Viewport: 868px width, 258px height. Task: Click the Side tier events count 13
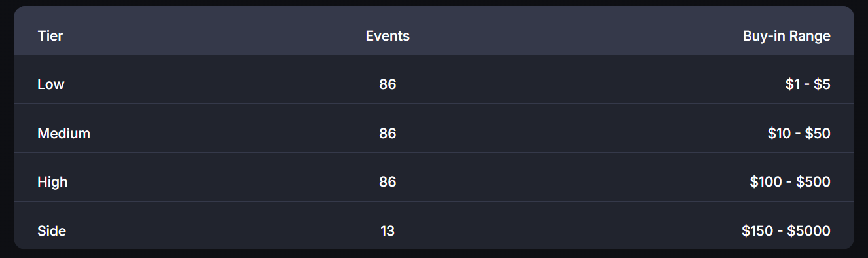click(388, 231)
